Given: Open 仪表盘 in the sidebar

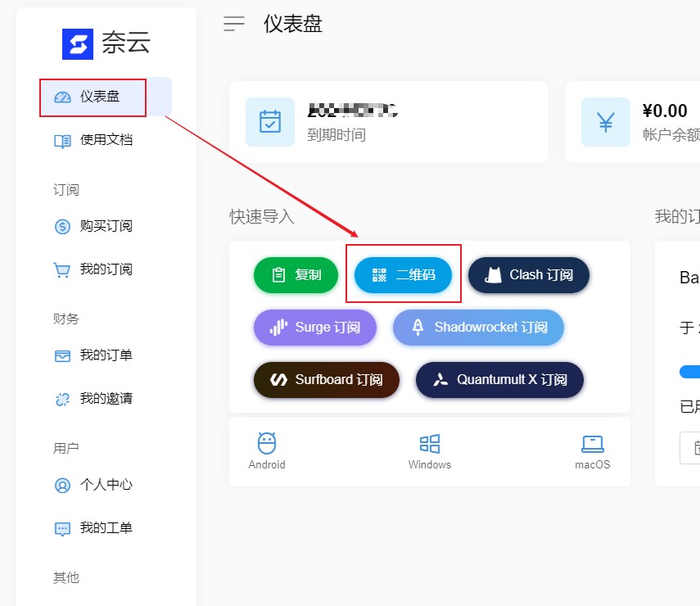Looking at the screenshot, I should click(106, 97).
